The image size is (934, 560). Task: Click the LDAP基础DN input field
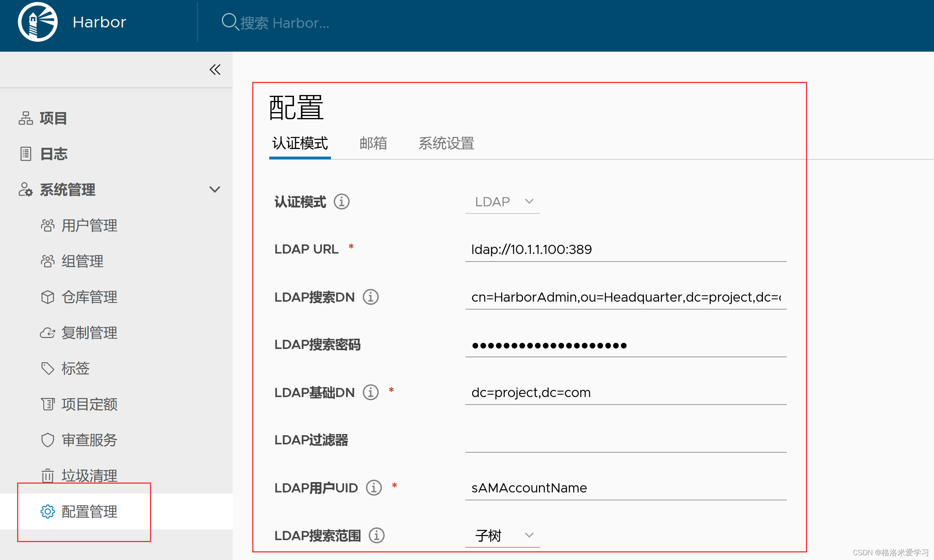pyautogui.click(x=626, y=393)
